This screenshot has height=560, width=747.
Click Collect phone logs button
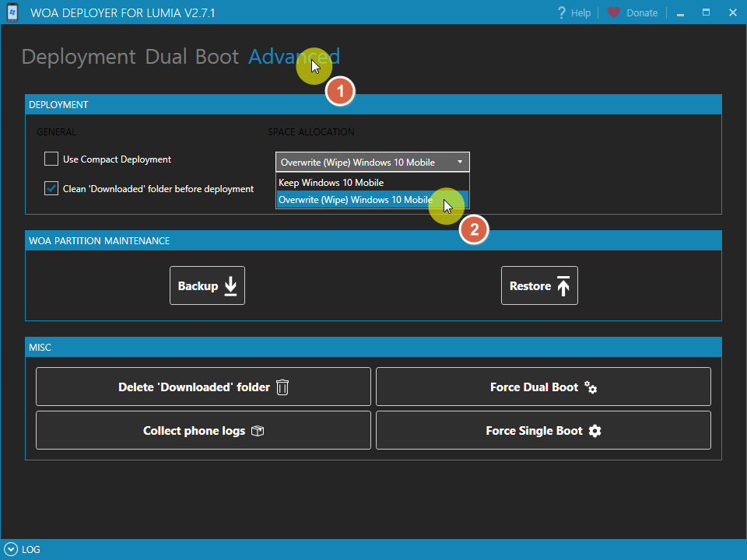pyautogui.click(x=203, y=430)
